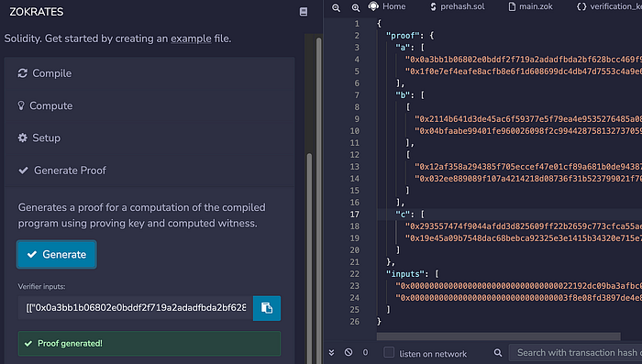Screen dimensions: 642x364
Task: Open the ZoKrates documentation book icon
Action: 304,12
